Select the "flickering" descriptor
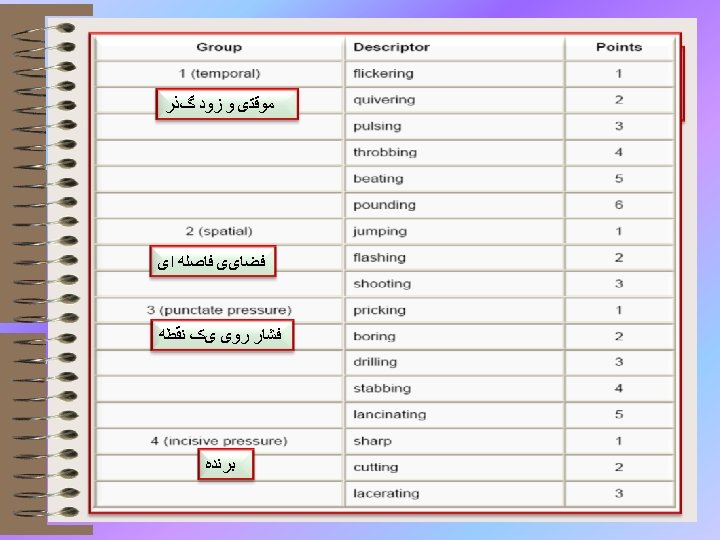Viewport: 720px width, 540px height. (x=383, y=73)
